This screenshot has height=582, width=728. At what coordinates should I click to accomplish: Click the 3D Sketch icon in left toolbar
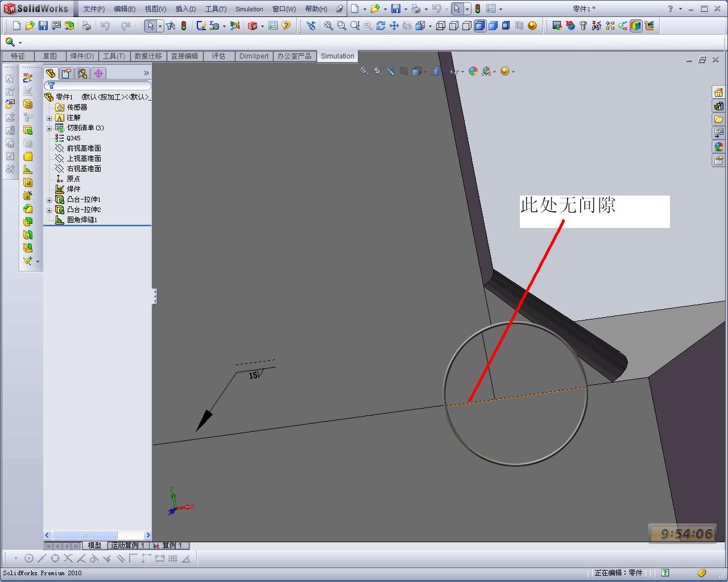coord(27,78)
